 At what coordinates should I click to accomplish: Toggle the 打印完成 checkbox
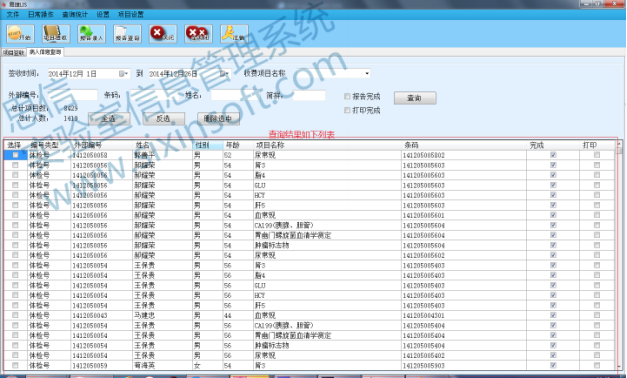point(347,110)
